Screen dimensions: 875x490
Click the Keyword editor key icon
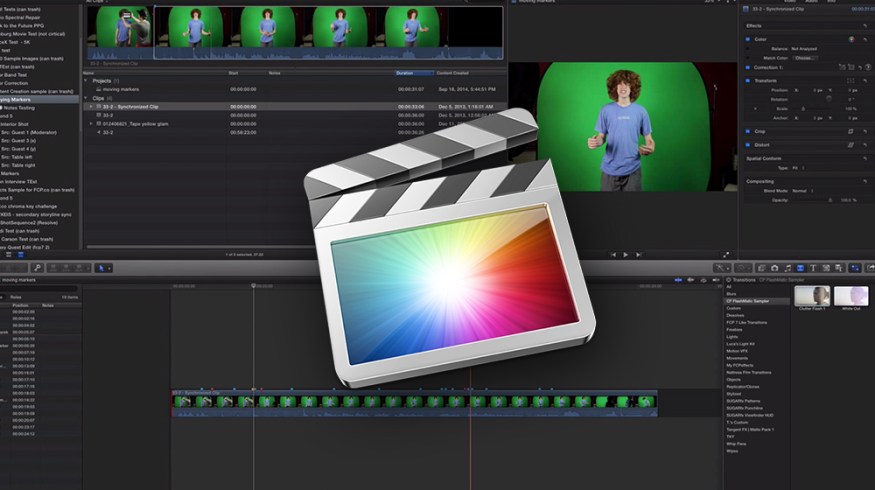[37, 268]
